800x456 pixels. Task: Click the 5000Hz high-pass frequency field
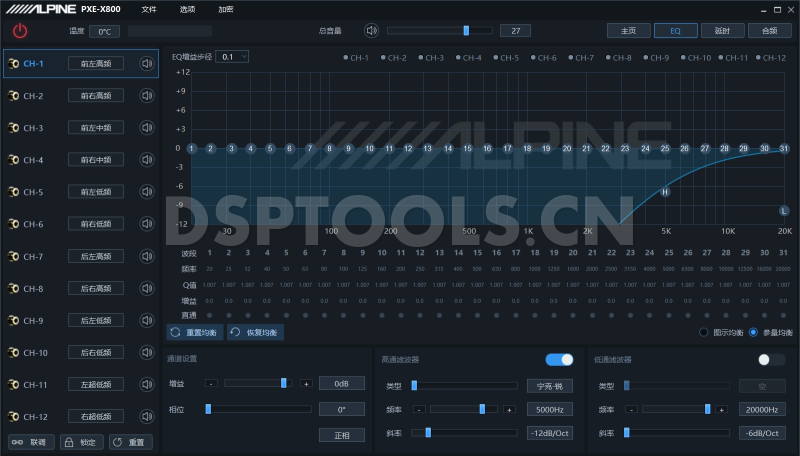pyautogui.click(x=549, y=409)
